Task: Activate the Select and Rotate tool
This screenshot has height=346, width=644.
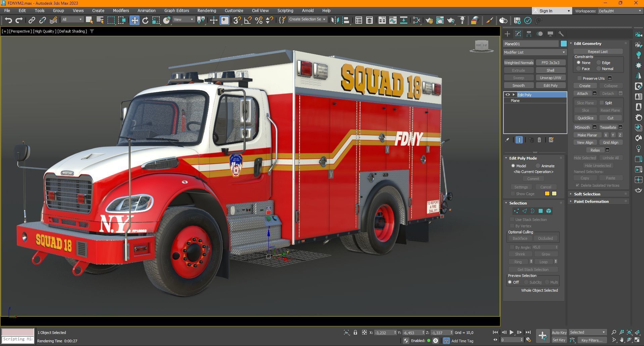Action: [145, 20]
